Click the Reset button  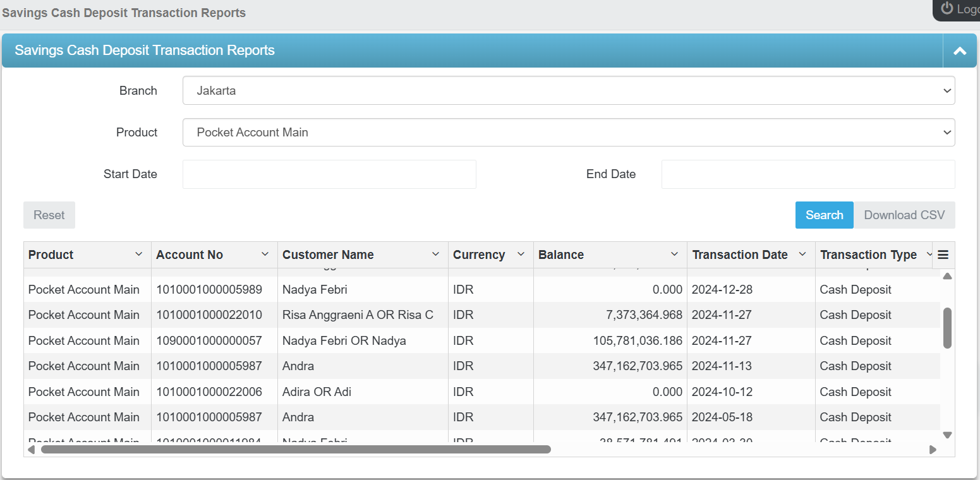pyautogui.click(x=49, y=215)
